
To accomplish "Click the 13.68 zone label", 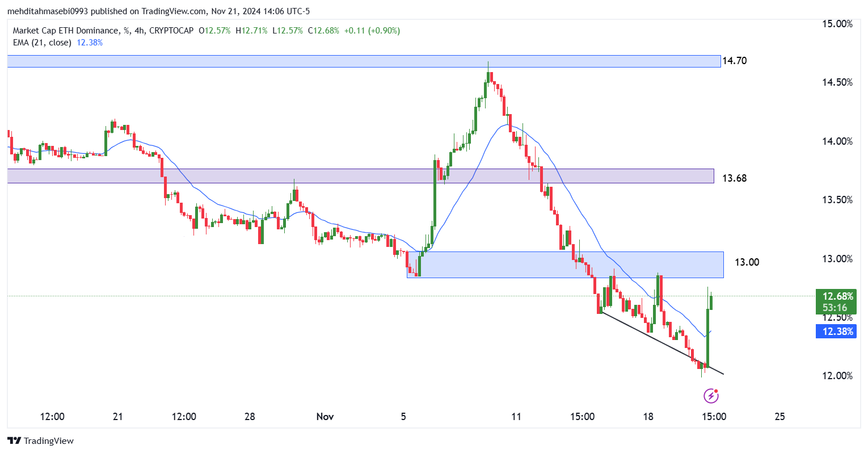I will (734, 178).
